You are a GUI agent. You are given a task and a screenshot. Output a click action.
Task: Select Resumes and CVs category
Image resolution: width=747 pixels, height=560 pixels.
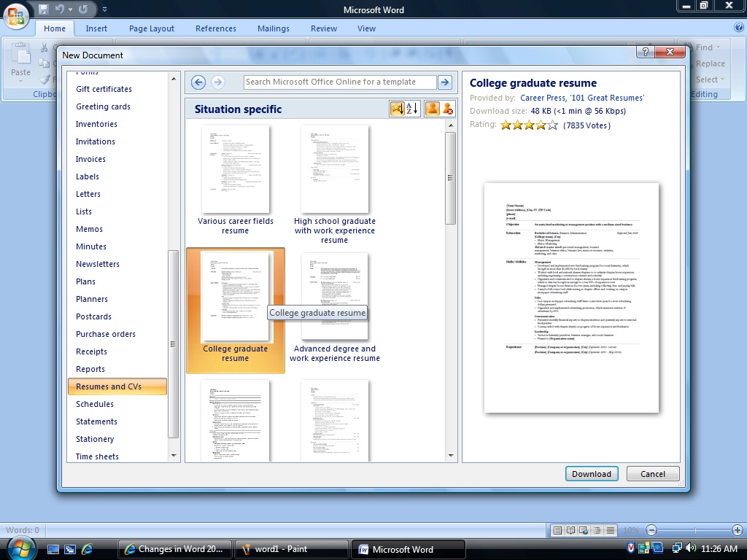(117, 386)
